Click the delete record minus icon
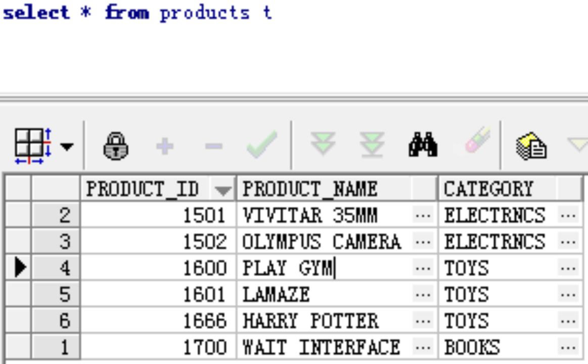The image size is (588, 364). pos(214,146)
